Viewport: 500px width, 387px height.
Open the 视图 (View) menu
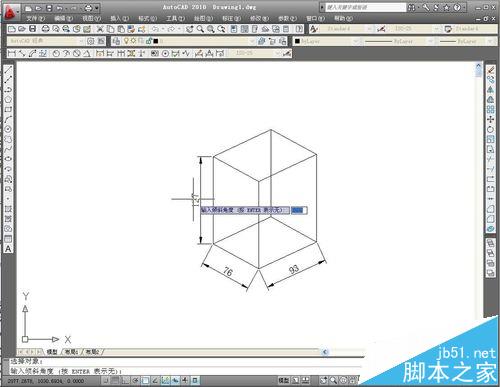[x=92, y=19]
